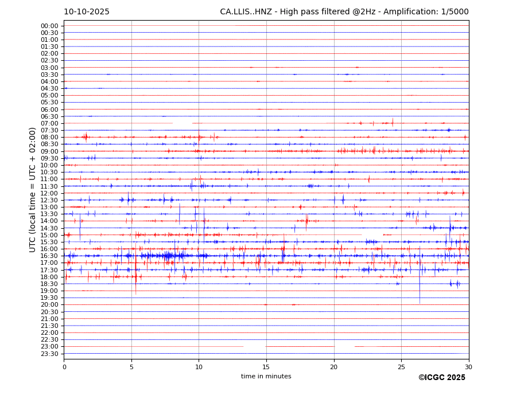Click the 30 minute x-axis tick label
Viewport: 532px width, 399px height.
click(x=468, y=367)
